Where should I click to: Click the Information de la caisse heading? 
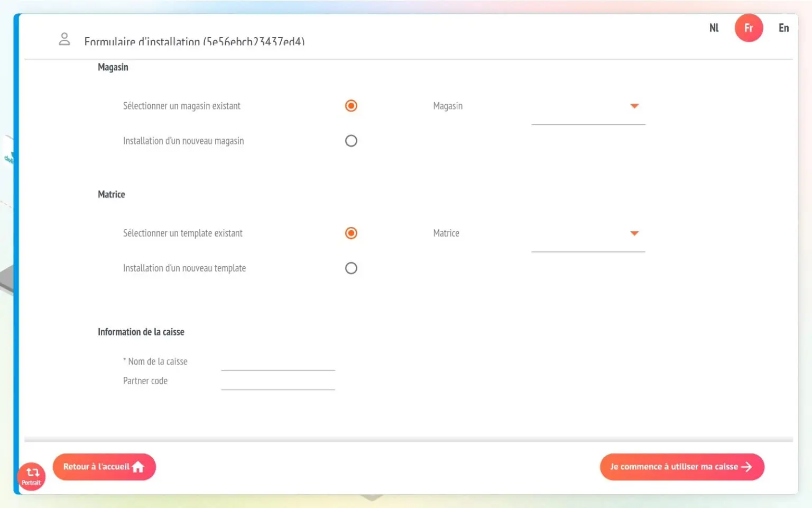[x=141, y=332]
